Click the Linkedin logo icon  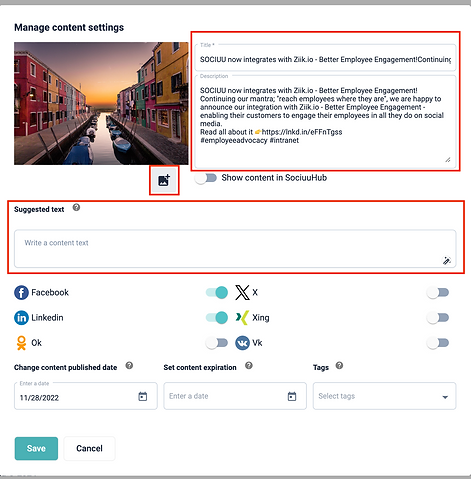[21, 318]
